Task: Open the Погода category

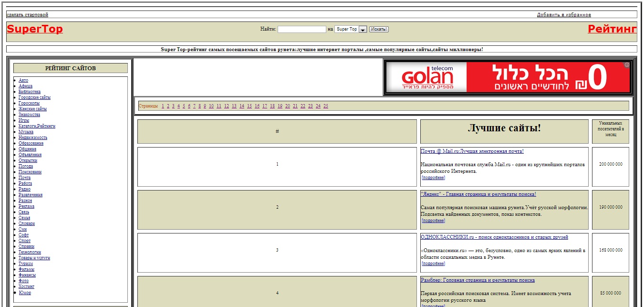Action: point(26,166)
